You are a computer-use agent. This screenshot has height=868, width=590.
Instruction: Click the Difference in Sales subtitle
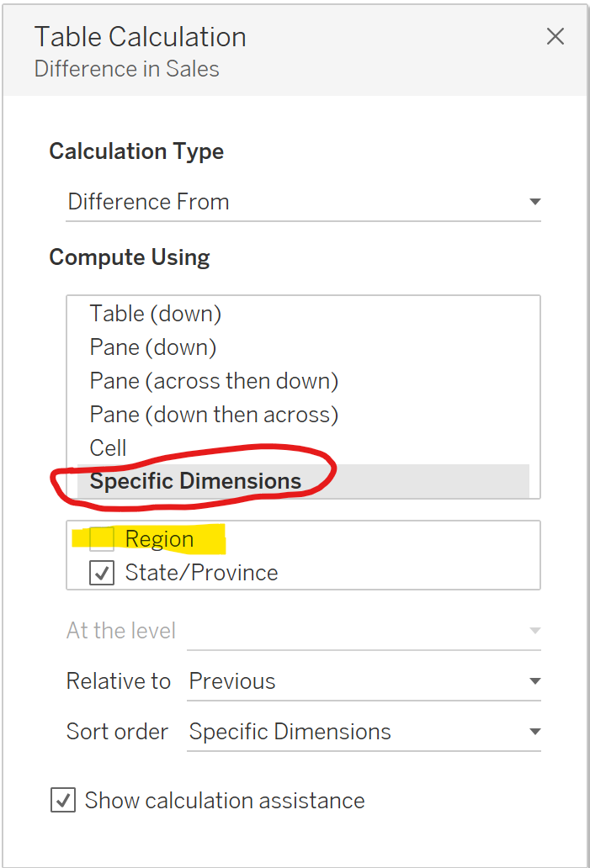(127, 69)
